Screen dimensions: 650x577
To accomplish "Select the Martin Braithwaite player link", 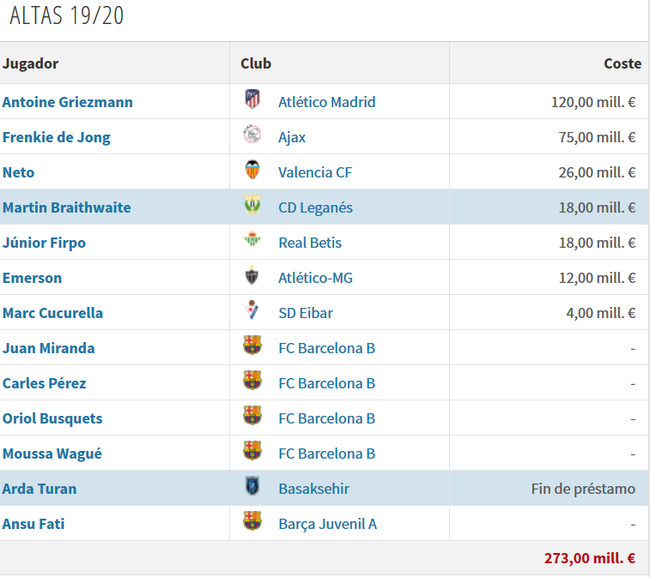I will click(x=67, y=207).
